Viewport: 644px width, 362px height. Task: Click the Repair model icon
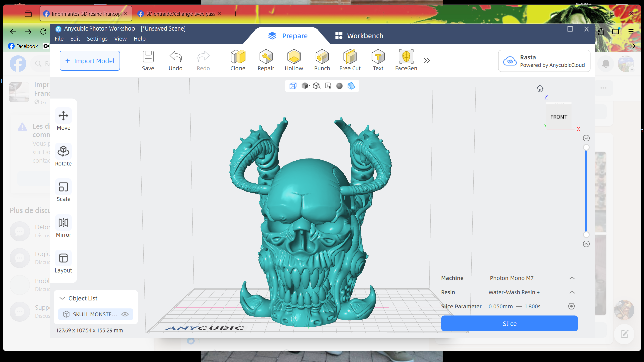tap(266, 60)
